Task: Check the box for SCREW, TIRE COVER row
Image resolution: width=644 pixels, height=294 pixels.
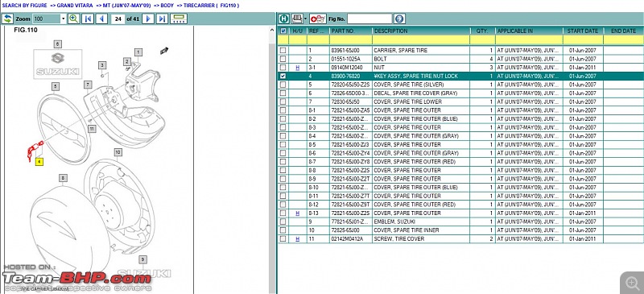Action: click(283, 239)
